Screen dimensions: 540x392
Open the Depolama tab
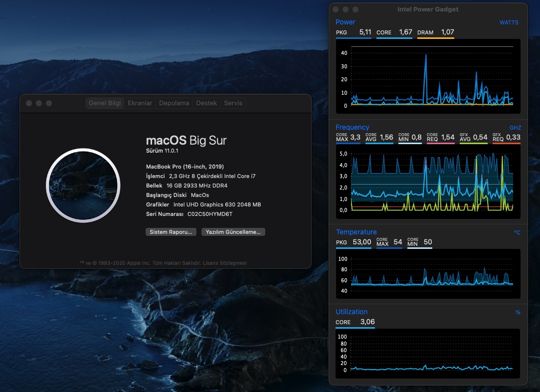174,103
